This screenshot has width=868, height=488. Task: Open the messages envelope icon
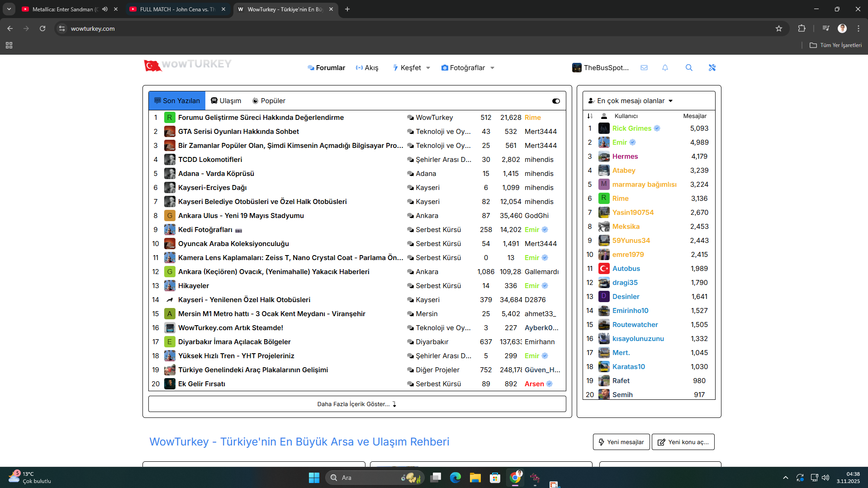pos(644,68)
